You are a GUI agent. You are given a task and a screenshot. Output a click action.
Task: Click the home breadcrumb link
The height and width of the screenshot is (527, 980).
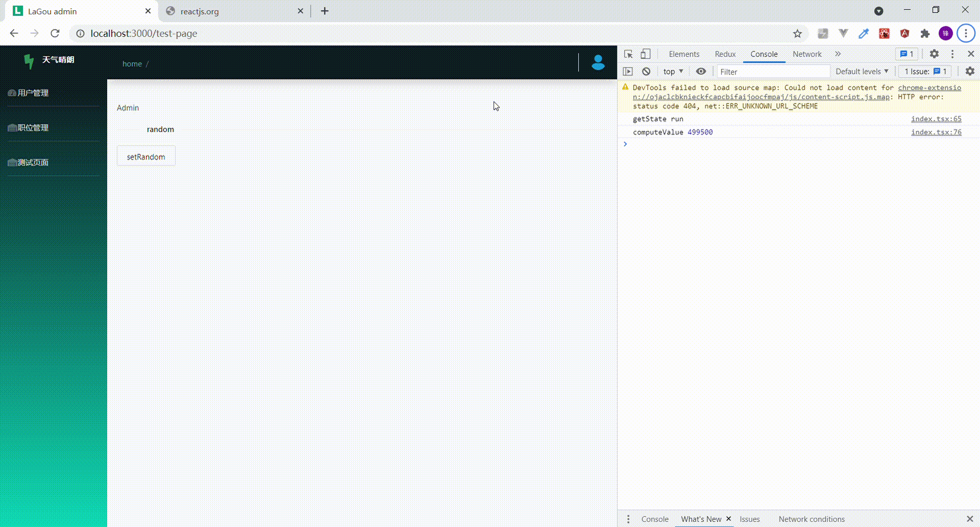(x=132, y=64)
